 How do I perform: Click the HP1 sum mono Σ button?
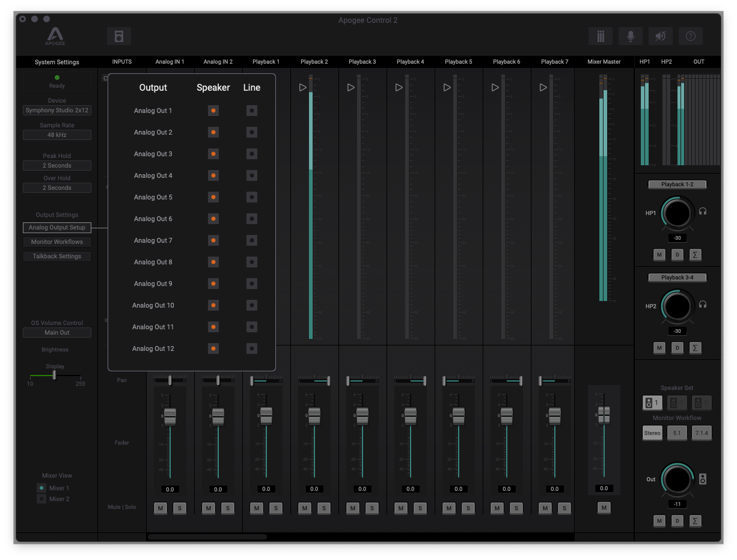[x=696, y=255]
